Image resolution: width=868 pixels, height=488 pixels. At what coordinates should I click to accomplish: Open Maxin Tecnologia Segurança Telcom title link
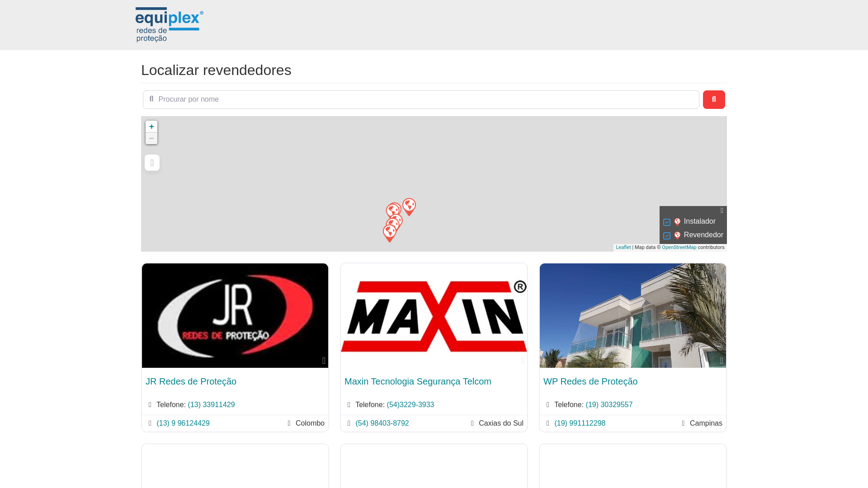(x=418, y=381)
